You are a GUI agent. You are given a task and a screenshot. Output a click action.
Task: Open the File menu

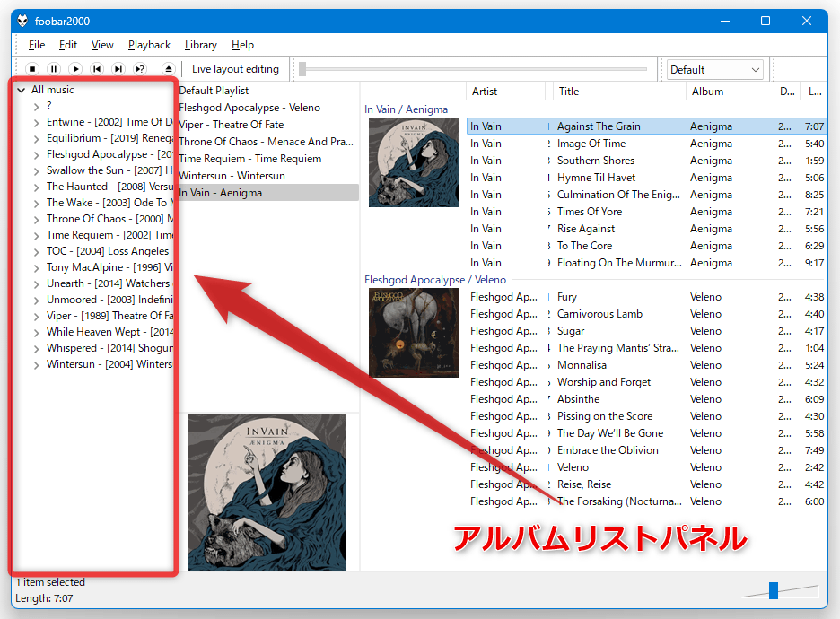pyautogui.click(x=37, y=45)
